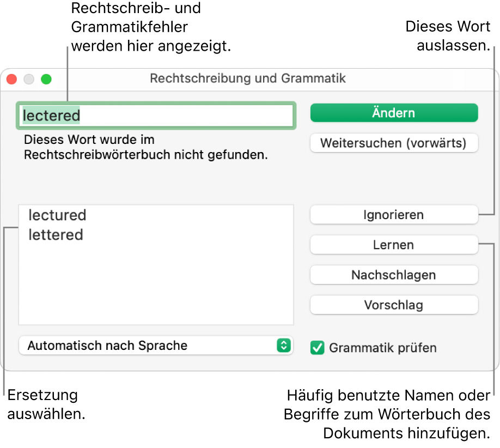Click Lernen to add word to dictionary
Viewport: 500px width, 448px height.
(x=394, y=245)
